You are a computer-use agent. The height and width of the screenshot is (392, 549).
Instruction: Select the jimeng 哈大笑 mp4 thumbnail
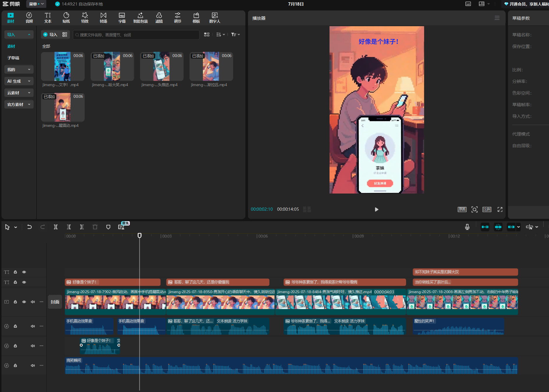[112, 66]
